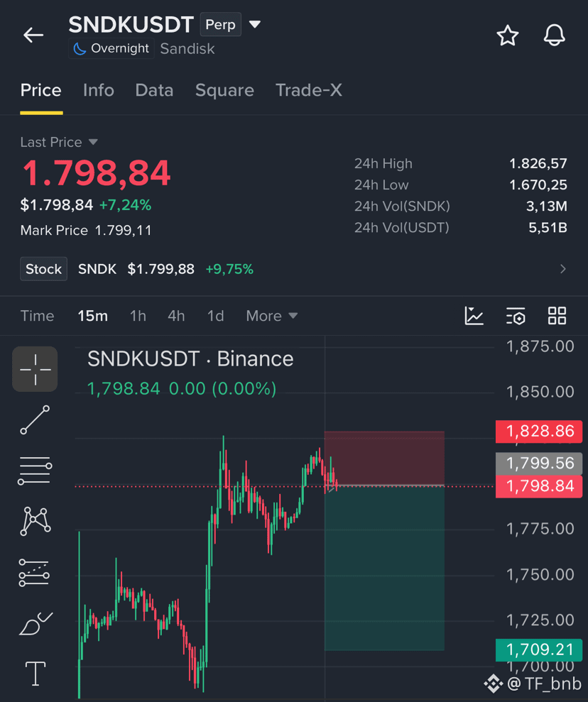
Task: Click the 1,850.00 axis label
Action: [x=540, y=393]
